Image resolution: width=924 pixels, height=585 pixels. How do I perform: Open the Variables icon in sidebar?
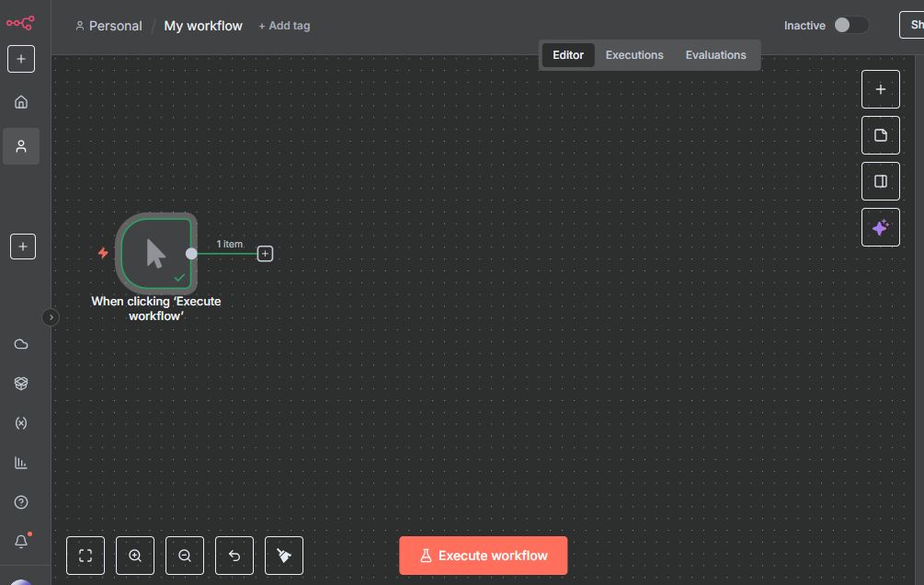tap(21, 423)
